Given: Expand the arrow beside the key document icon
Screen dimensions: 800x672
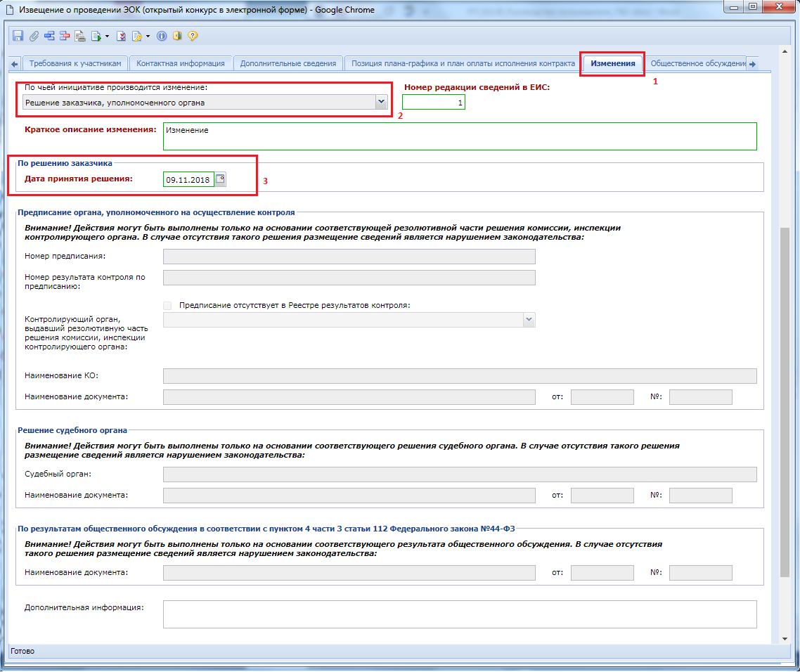Looking at the screenshot, I should (148, 37).
